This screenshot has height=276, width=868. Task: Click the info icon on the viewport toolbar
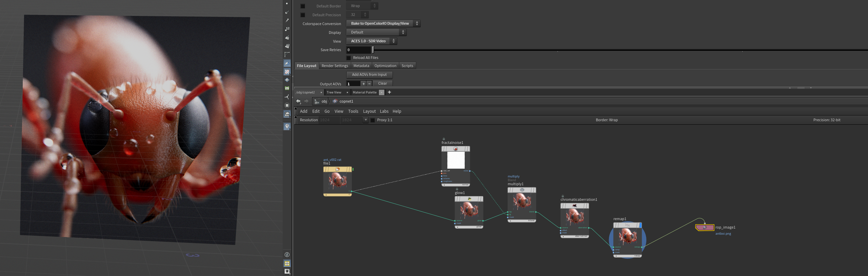point(287,255)
